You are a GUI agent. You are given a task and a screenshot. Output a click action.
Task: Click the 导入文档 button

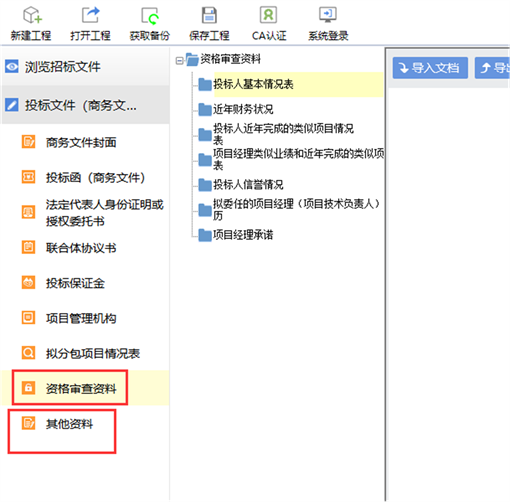430,68
